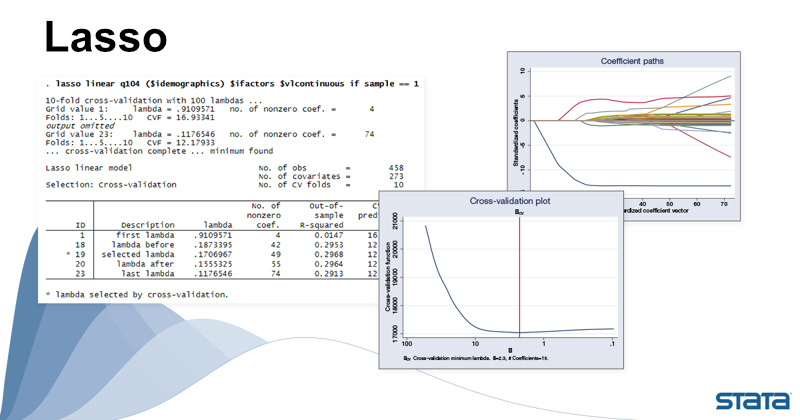Click the table's last-row lambda .1176546
The width and height of the screenshot is (800, 420).
pyautogui.click(x=213, y=274)
